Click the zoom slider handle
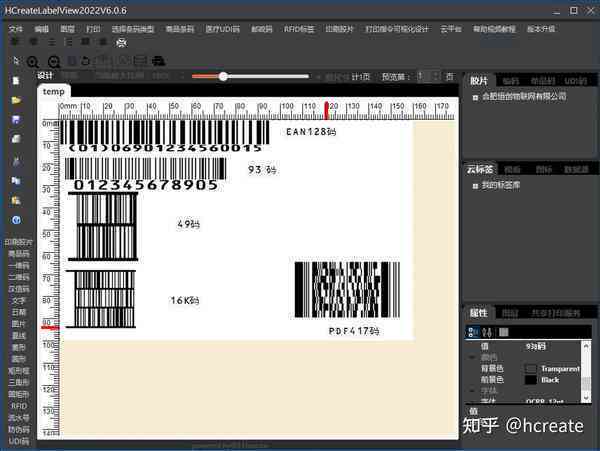 click(x=223, y=77)
